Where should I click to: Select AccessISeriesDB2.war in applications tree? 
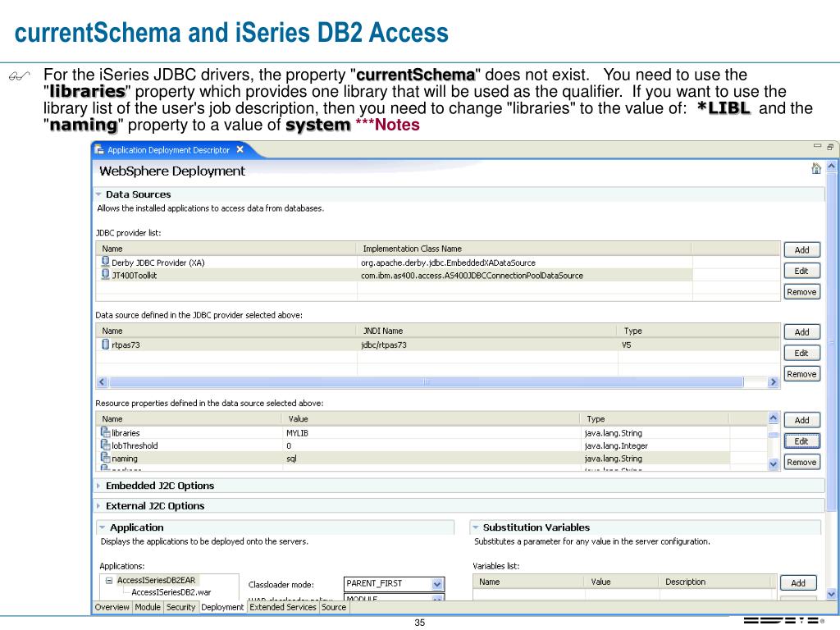click(171, 592)
